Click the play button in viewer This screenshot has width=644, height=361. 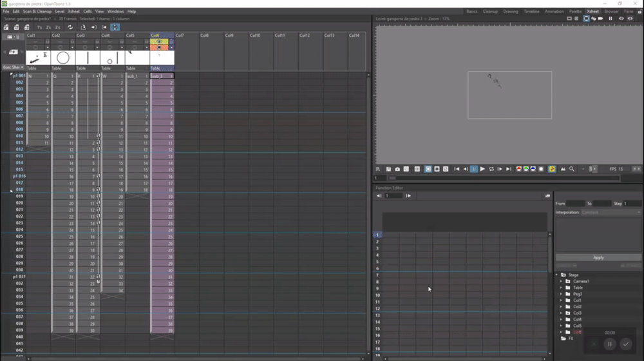click(x=482, y=169)
